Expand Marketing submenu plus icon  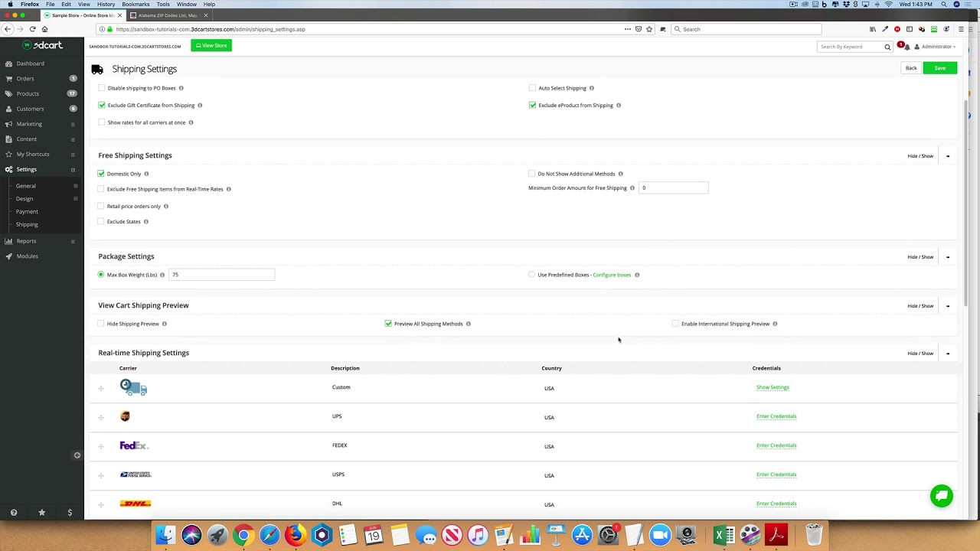click(x=73, y=124)
